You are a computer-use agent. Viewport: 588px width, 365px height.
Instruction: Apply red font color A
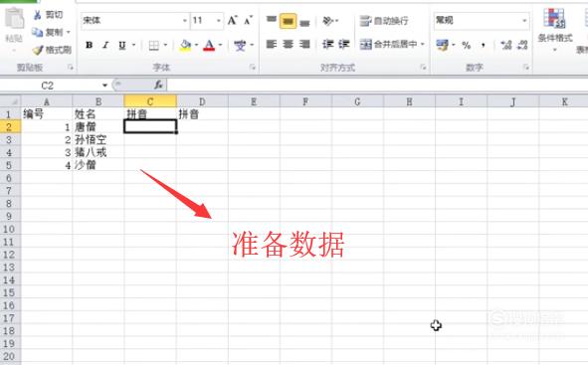209,46
